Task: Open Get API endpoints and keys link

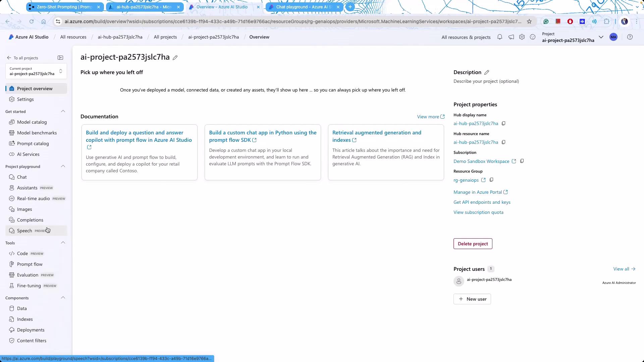Action: click(482, 202)
